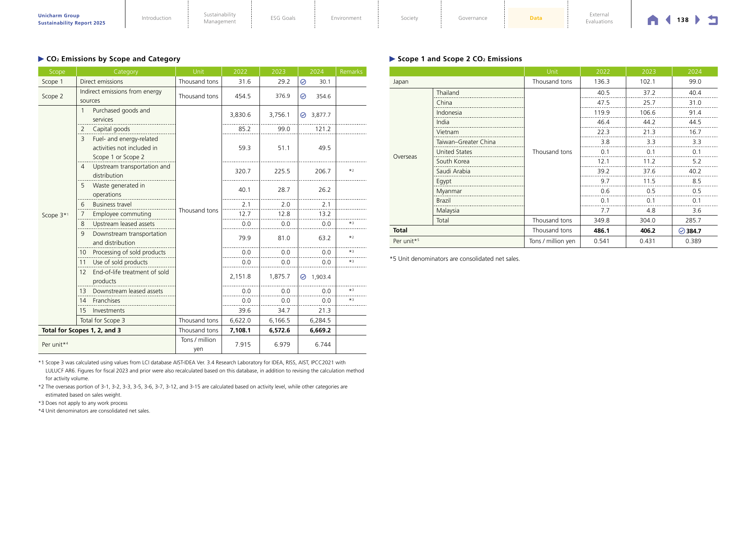The width and height of the screenshot is (756, 535).
Task: Switch to the Environment tab
Action: (x=346, y=18)
